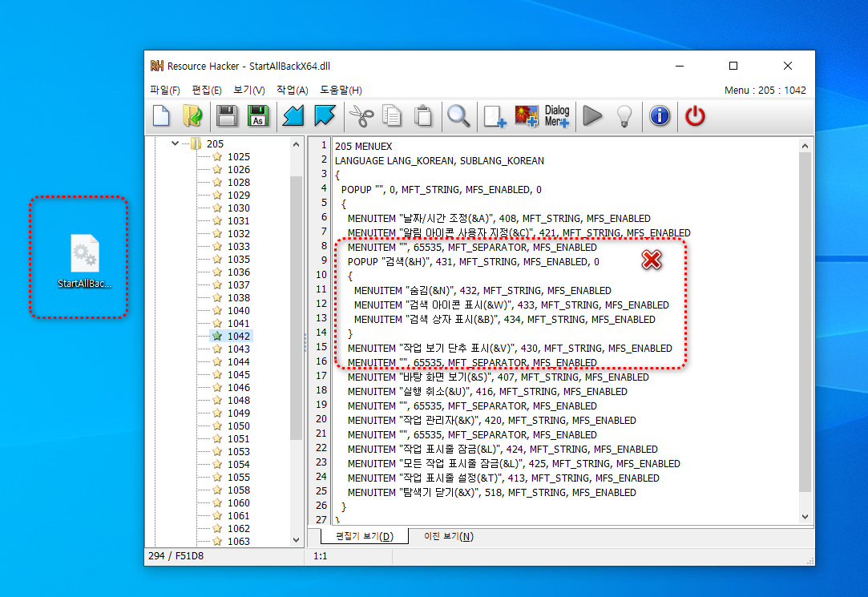Screen dimensions: 868x597
Task: Select tree item 1062
Action: click(x=239, y=528)
